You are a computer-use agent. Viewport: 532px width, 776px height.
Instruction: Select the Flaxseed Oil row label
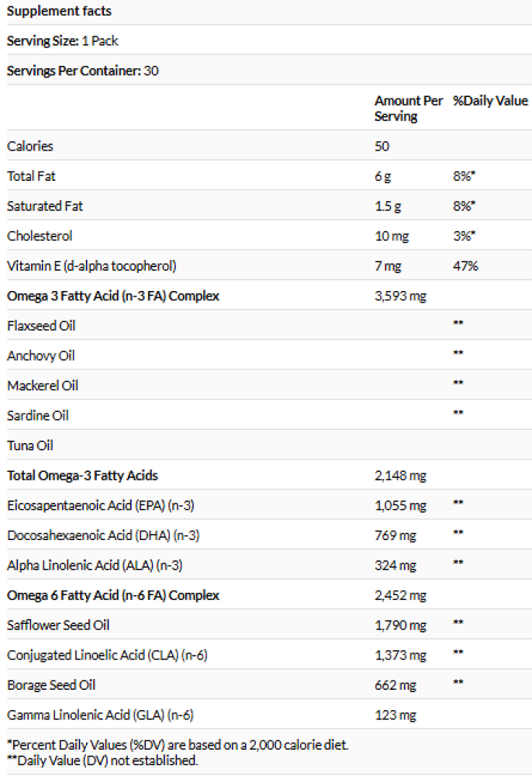pyautogui.click(x=41, y=326)
